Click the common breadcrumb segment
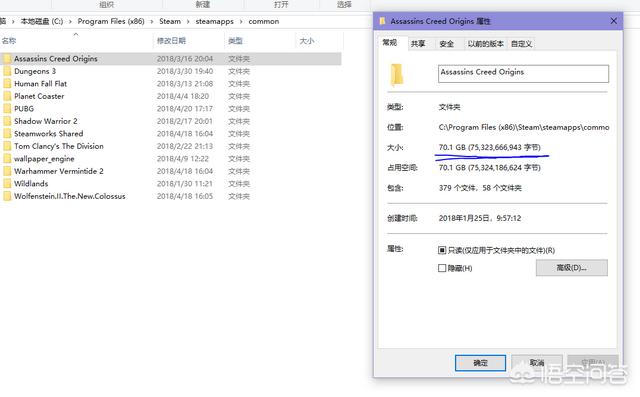 [264, 21]
